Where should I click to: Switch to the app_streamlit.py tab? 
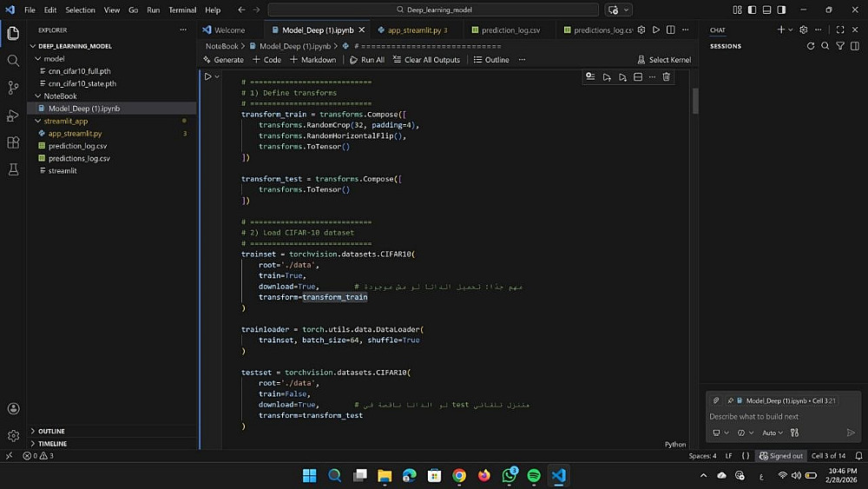(x=415, y=30)
